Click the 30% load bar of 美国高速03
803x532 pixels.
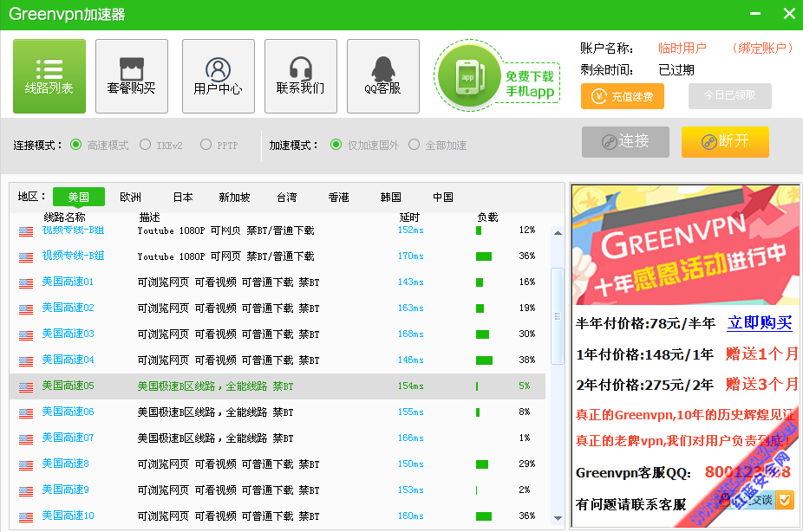pyautogui.click(x=482, y=334)
